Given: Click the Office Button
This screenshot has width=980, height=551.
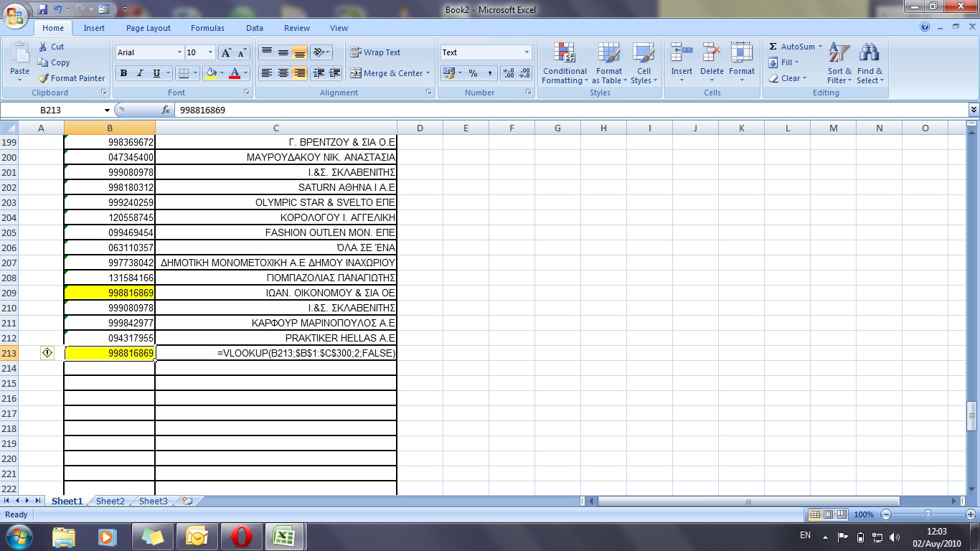Looking at the screenshot, I should click(16, 15).
